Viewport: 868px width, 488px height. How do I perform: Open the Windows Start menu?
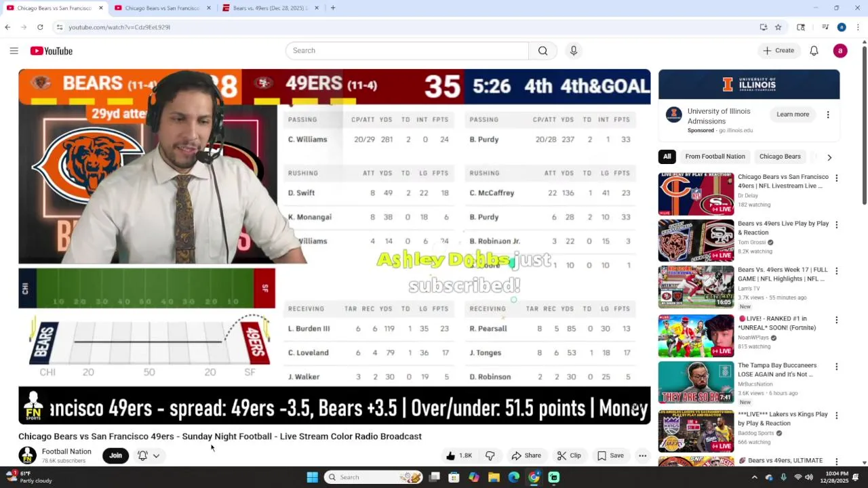pos(312,477)
